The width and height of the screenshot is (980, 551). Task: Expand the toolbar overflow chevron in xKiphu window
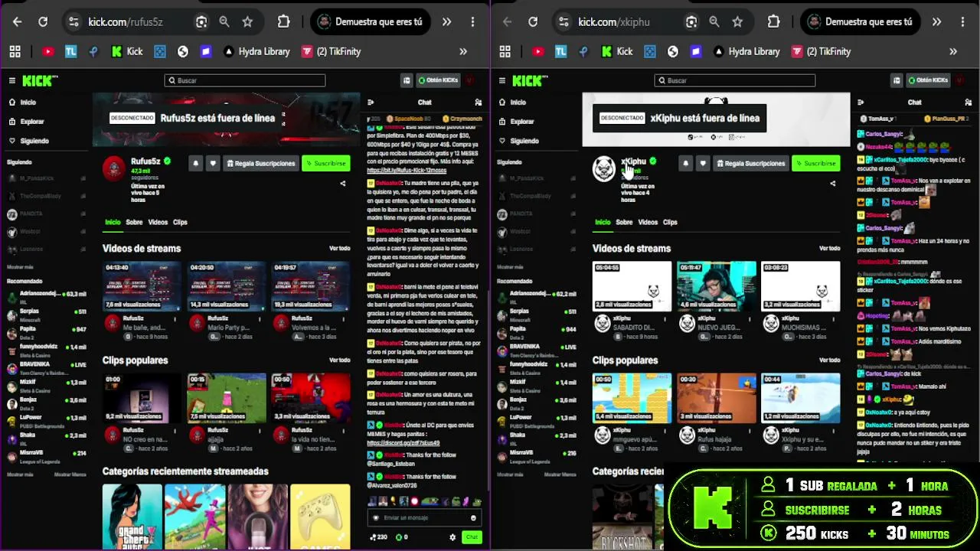point(936,22)
